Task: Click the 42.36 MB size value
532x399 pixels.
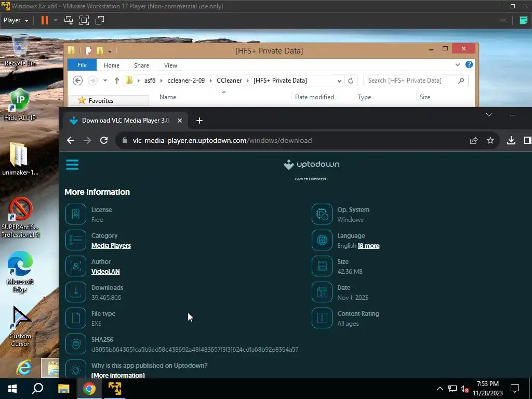Action: point(350,271)
